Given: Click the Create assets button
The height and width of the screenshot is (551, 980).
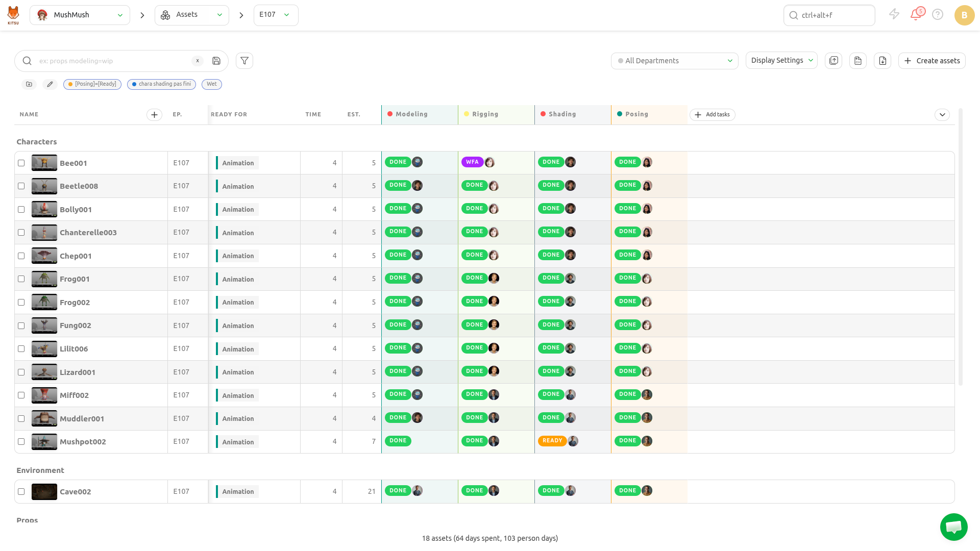Looking at the screenshot, I should [932, 61].
